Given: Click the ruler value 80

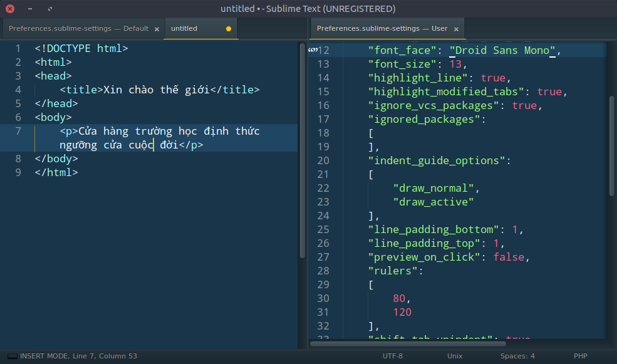Looking at the screenshot, I should click(399, 298).
